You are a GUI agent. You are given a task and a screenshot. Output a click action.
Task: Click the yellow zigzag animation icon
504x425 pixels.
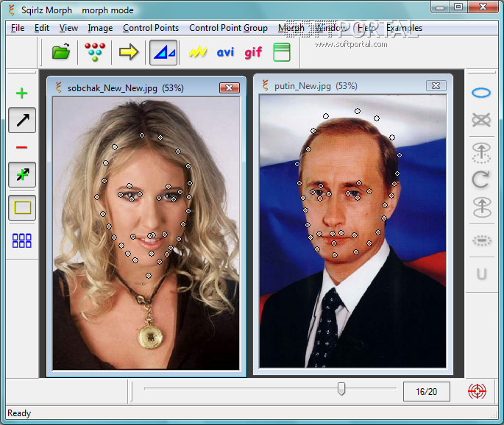pyautogui.click(x=198, y=51)
